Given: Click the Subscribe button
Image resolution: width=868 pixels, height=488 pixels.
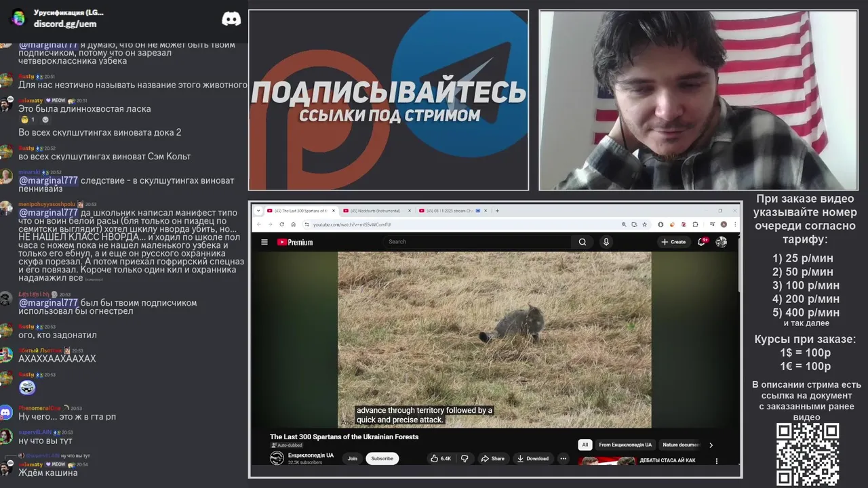Looking at the screenshot, I should click(382, 459).
